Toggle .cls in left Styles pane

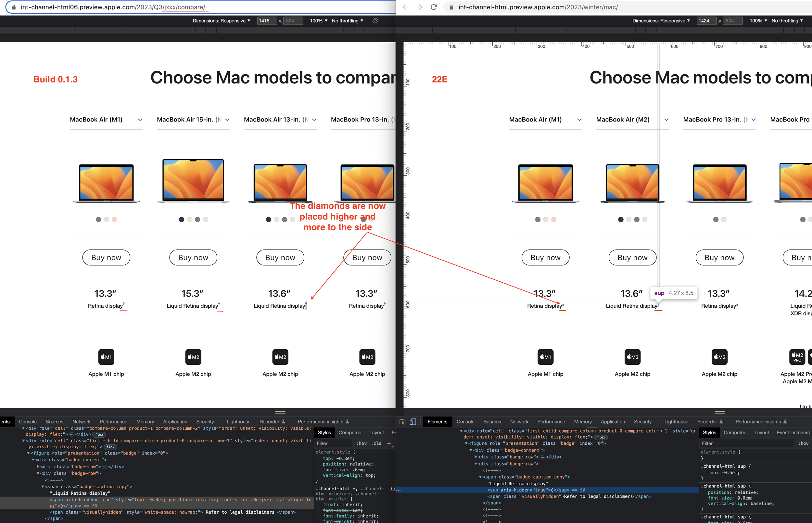coord(376,443)
